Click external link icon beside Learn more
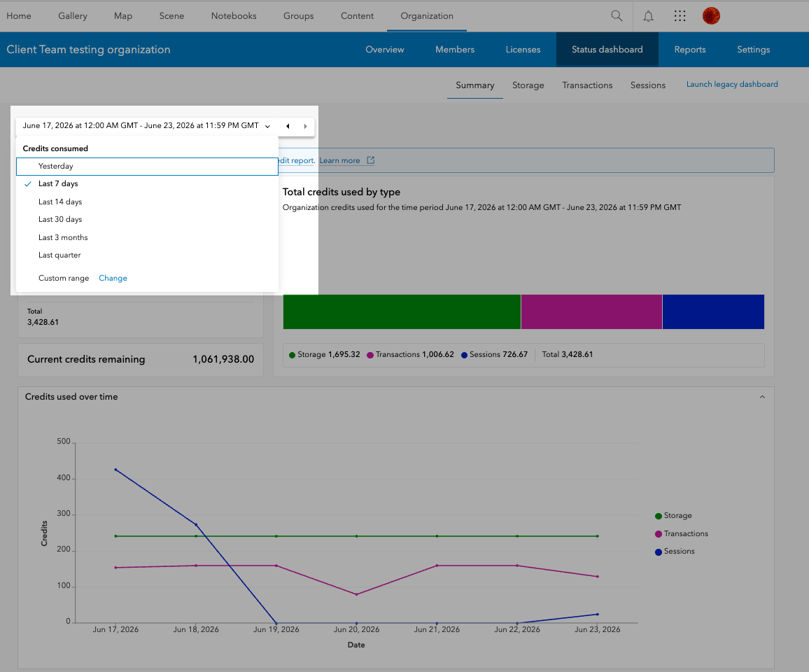This screenshot has width=809, height=672. [x=370, y=160]
